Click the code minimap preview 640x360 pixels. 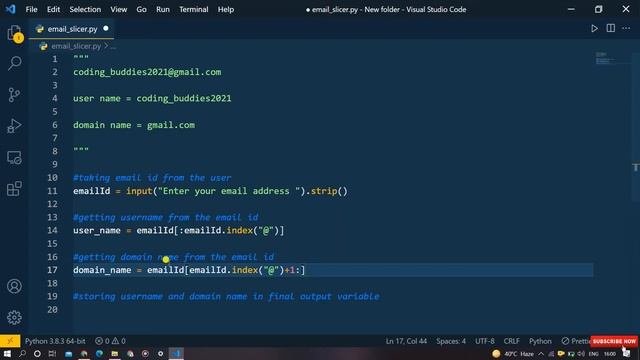[606, 58]
